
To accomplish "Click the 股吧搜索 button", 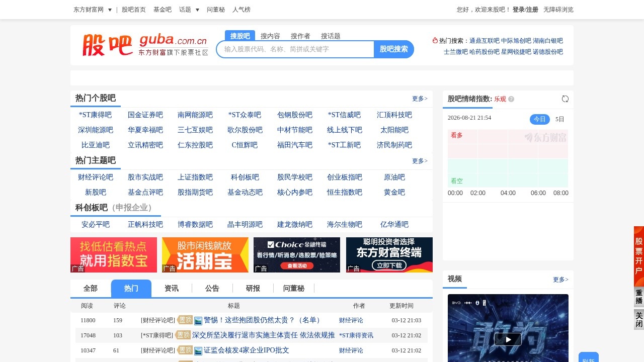I will [x=393, y=49].
